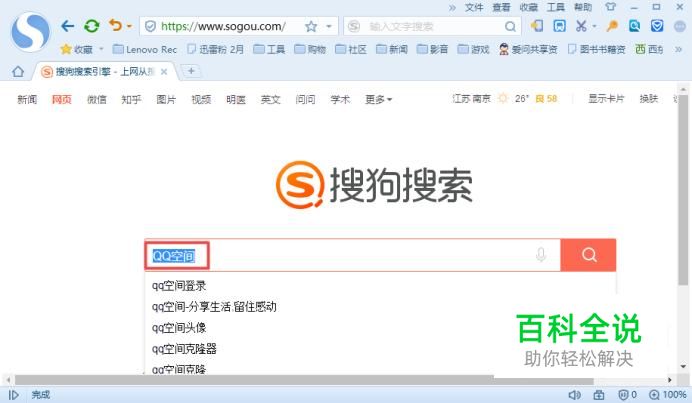Reload page with green refresh icon
The width and height of the screenshot is (692, 403).
coord(92,26)
